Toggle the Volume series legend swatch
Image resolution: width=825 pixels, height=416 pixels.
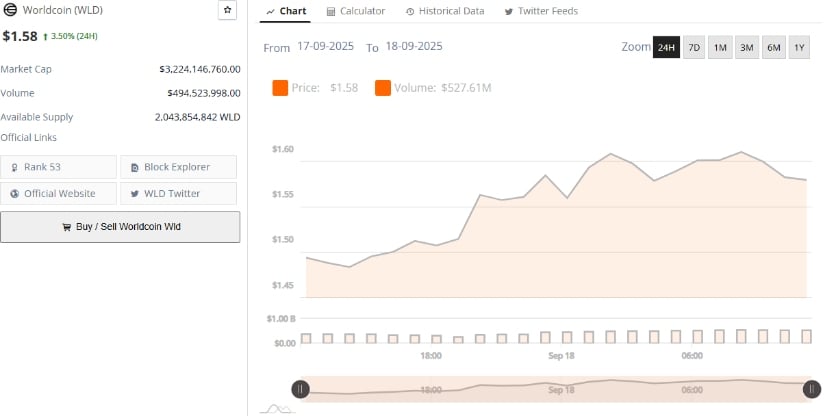tap(383, 88)
